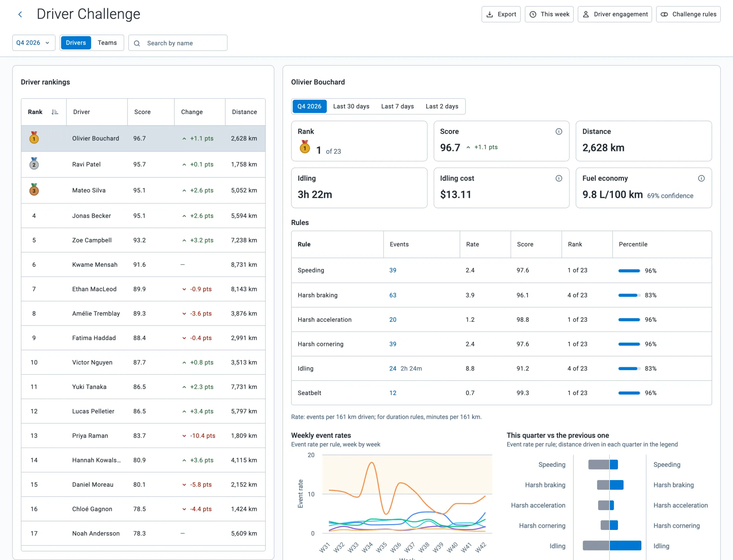733x560 pixels.
Task: Go back using the left chevron arrow
Action: (20, 14)
